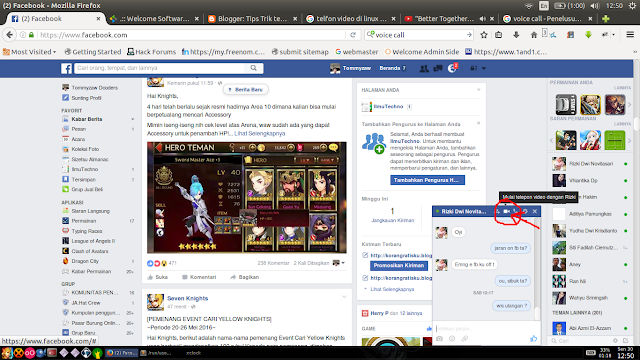Open chat options gear in Rizki chat

[525, 211]
